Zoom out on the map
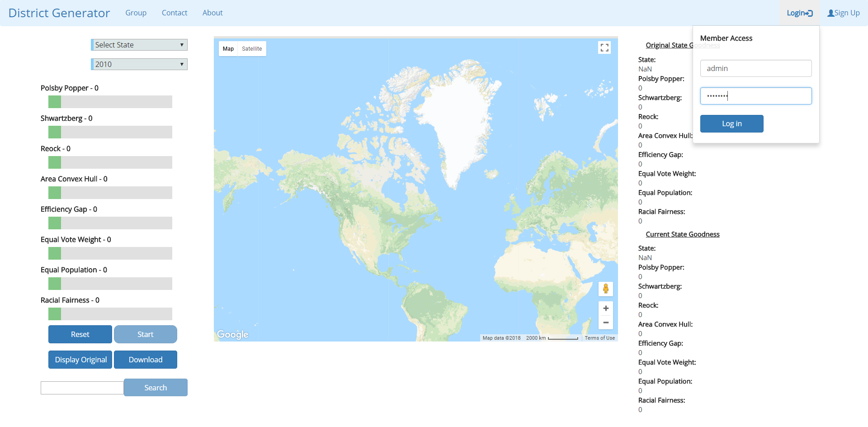868x427 pixels. tap(606, 323)
